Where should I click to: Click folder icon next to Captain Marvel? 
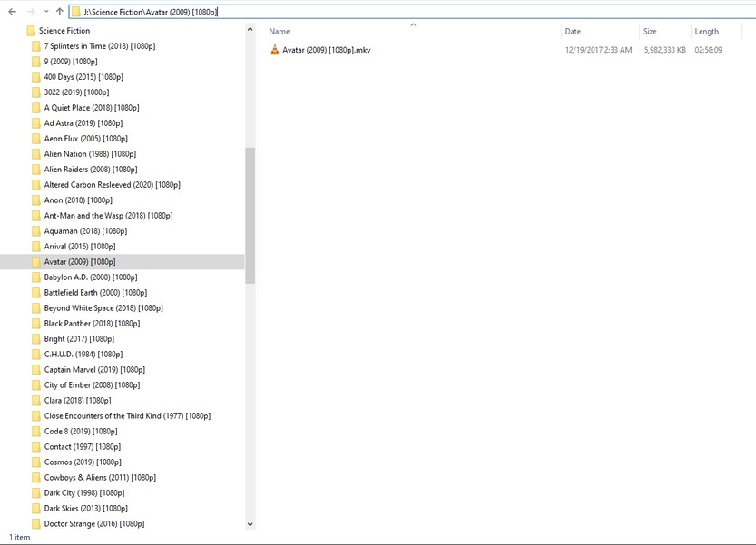[x=36, y=370]
